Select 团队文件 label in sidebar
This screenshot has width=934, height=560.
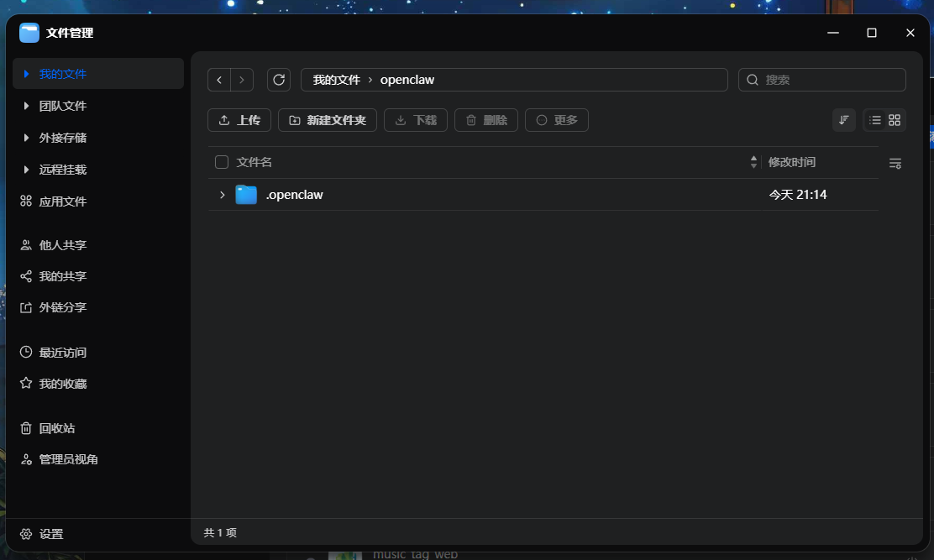click(62, 106)
